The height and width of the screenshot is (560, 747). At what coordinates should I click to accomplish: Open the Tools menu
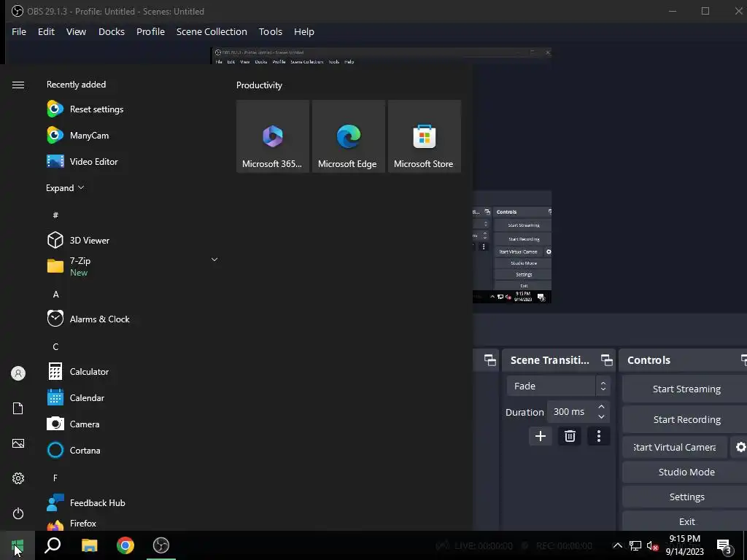coord(271,31)
